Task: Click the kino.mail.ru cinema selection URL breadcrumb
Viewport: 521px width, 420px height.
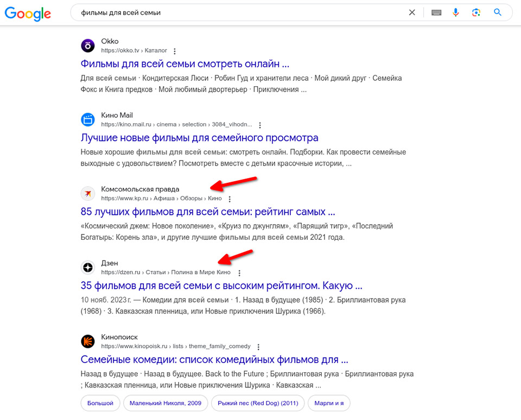Action: 177,124
